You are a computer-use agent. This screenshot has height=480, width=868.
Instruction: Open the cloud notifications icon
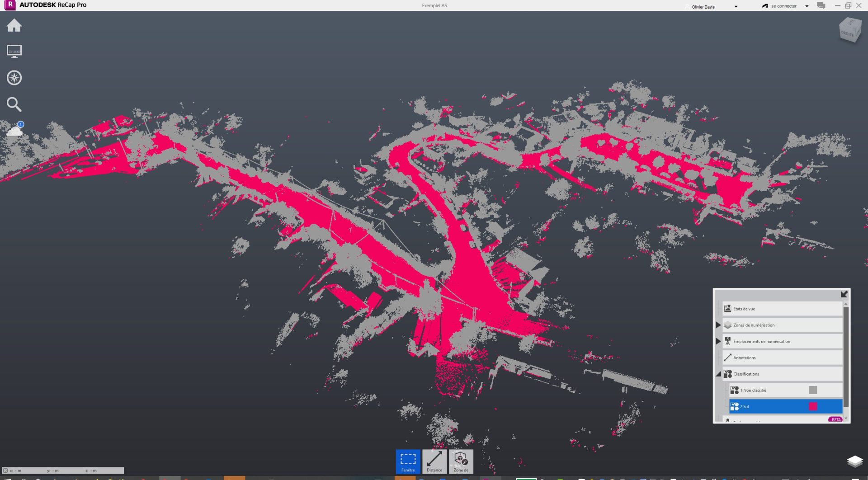pyautogui.click(x=15, y=130)
